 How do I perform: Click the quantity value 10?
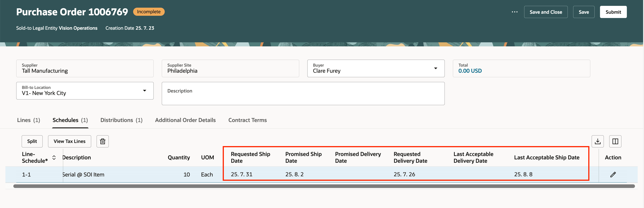pyautogui.click(x=187, y=175)
